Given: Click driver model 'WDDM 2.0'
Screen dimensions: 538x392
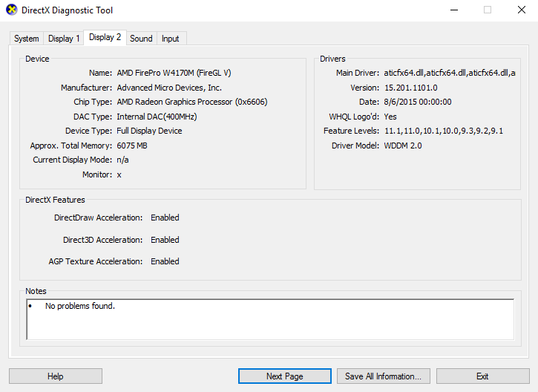Looking at the screenshot, I should pyautogui.click(x=403, y=146).
